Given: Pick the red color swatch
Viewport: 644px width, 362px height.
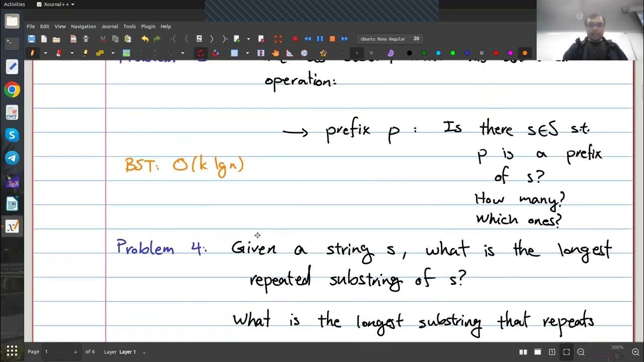Looking at the screenshot, I should (x=496, y=53).
